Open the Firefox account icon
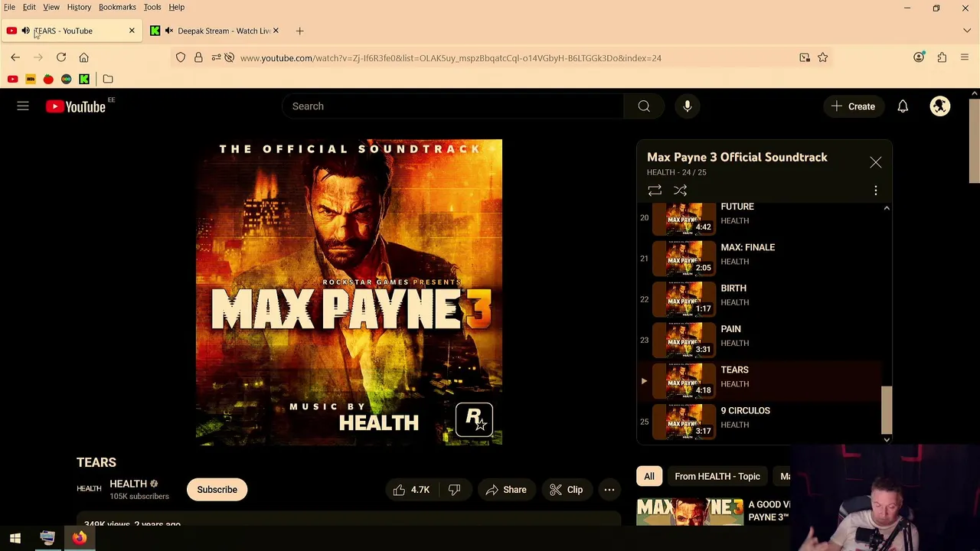The height and width of the screenshot is (551, 980). (919, 57)
